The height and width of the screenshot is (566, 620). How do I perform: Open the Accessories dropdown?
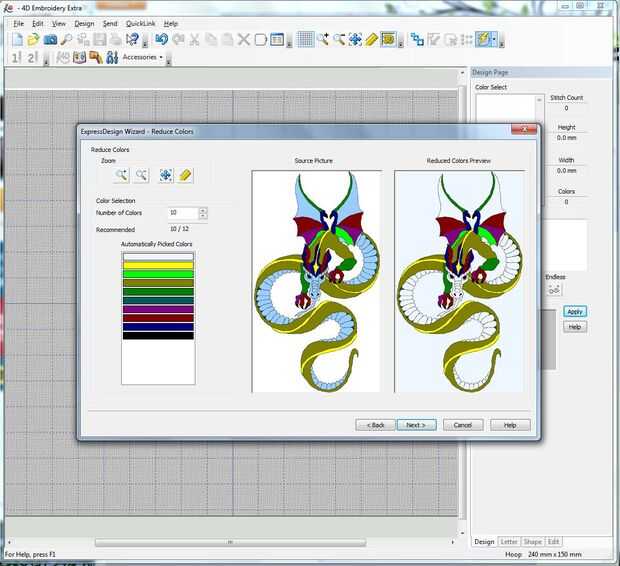coord(143,57)
